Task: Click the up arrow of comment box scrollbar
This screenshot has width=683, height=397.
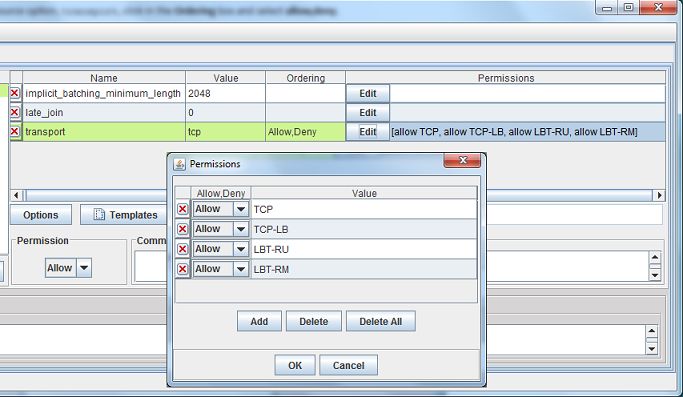Action: tap(655, 257)
